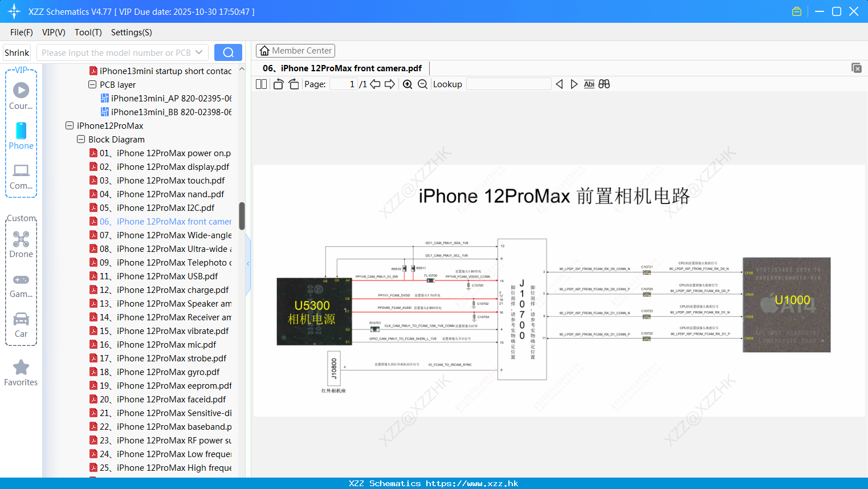Jump to previous lookup result
Screen dimensions: 868x489
pos(559,84)
